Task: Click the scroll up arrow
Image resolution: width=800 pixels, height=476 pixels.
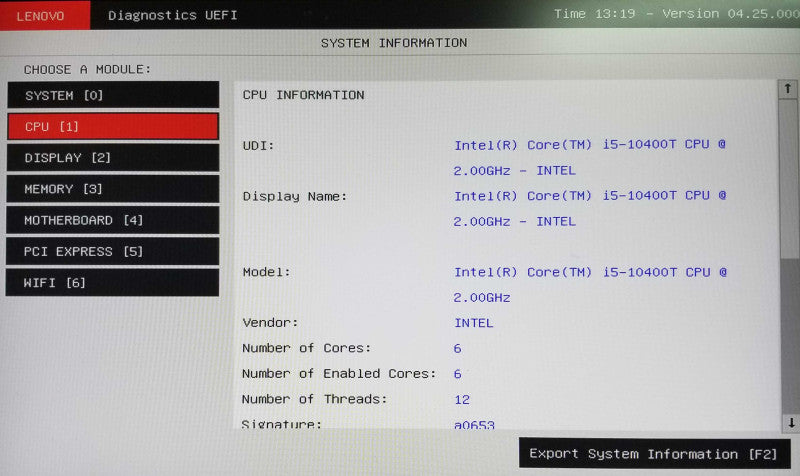Action: click(x=787, y=89)
